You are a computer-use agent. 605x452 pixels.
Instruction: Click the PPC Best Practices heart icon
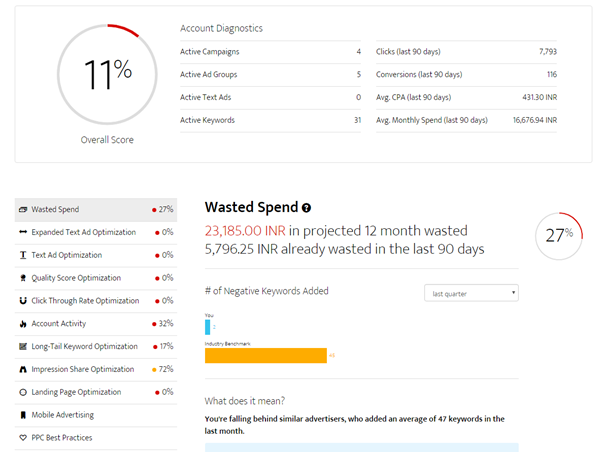point(23,438)
